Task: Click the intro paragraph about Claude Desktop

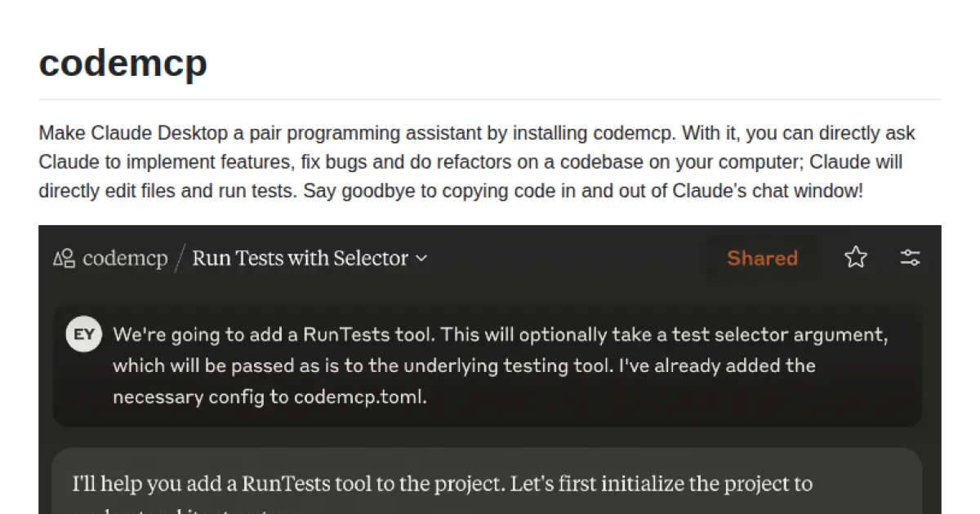Action: tap(477, 162)
